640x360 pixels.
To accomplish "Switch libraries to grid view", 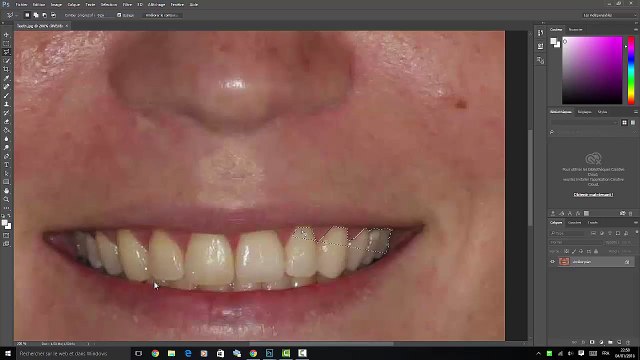I will 624,122.
